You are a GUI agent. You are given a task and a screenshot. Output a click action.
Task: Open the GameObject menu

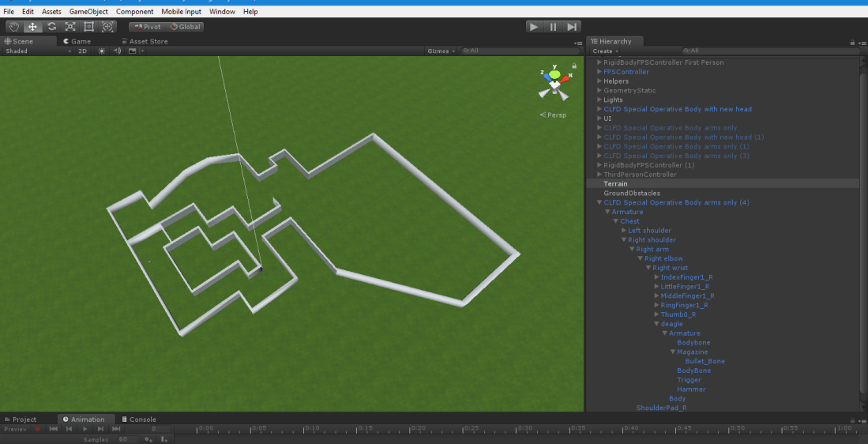click(x=88, y=12)
